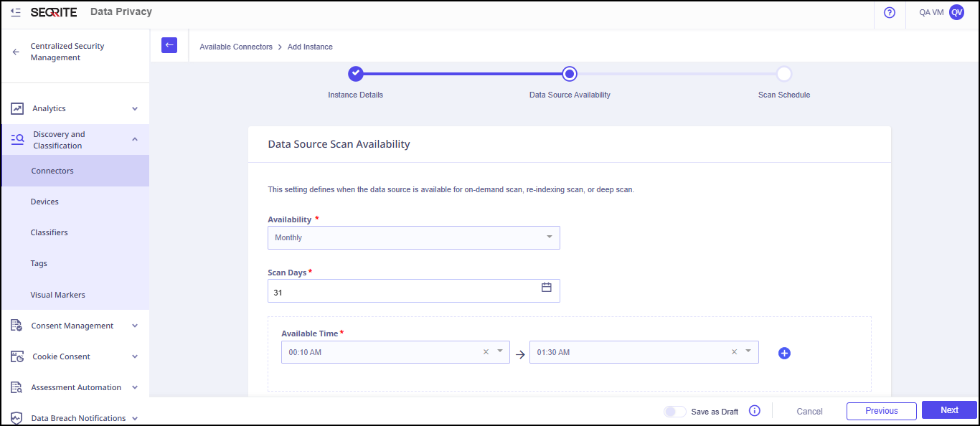Clear the 00:10 AM start time
The image size is (980, 426).
point(486,352)
